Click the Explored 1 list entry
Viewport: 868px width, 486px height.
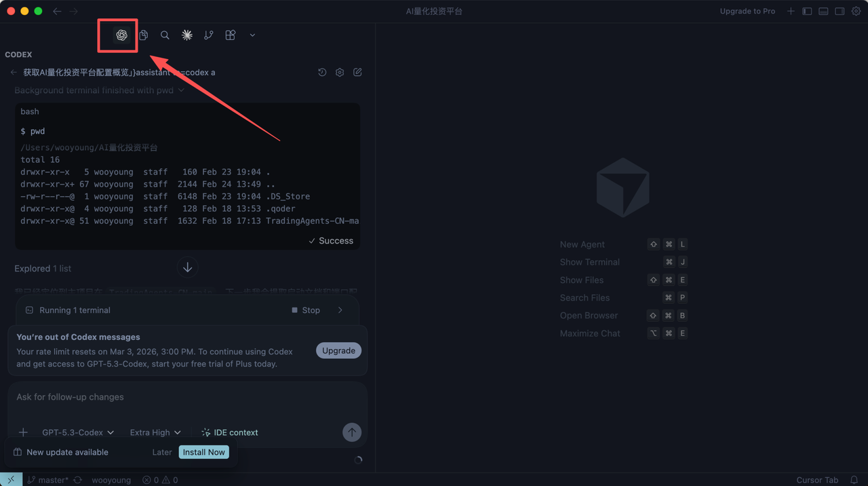43,268
